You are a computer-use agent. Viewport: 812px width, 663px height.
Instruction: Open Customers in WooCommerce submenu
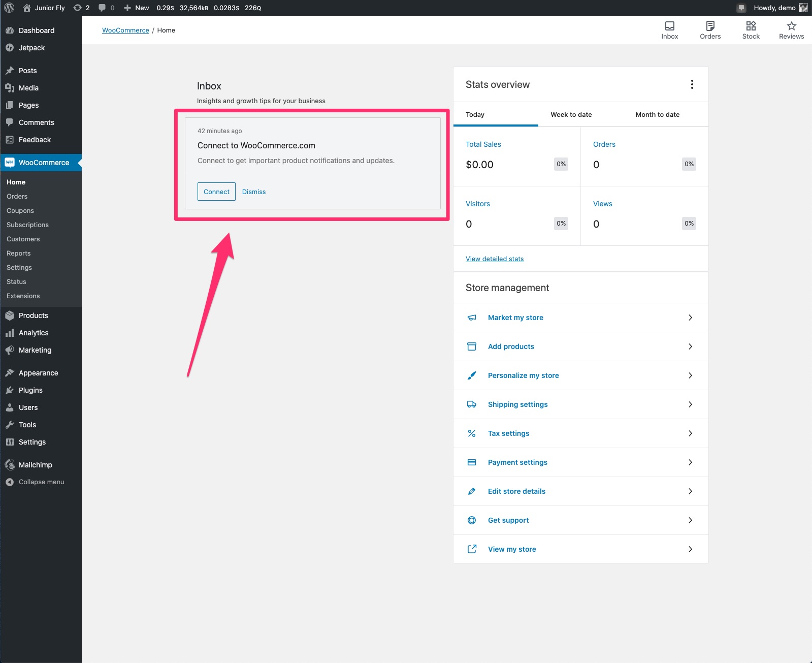[23, 239]
